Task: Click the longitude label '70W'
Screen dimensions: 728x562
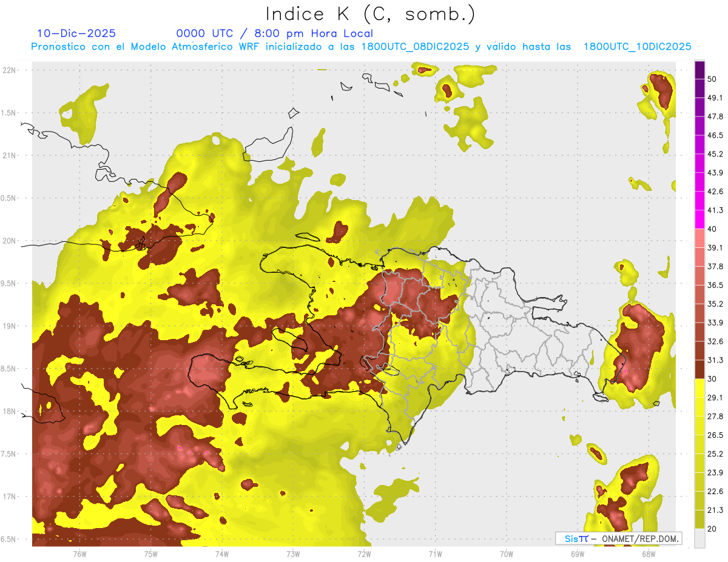Action: pyautogui.click(x=506, y=554)
